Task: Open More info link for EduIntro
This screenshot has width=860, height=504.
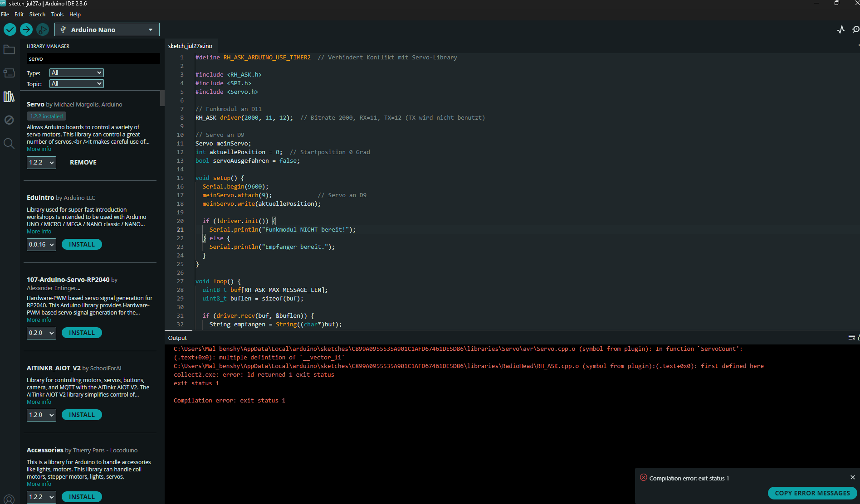Action: [39, 232]
